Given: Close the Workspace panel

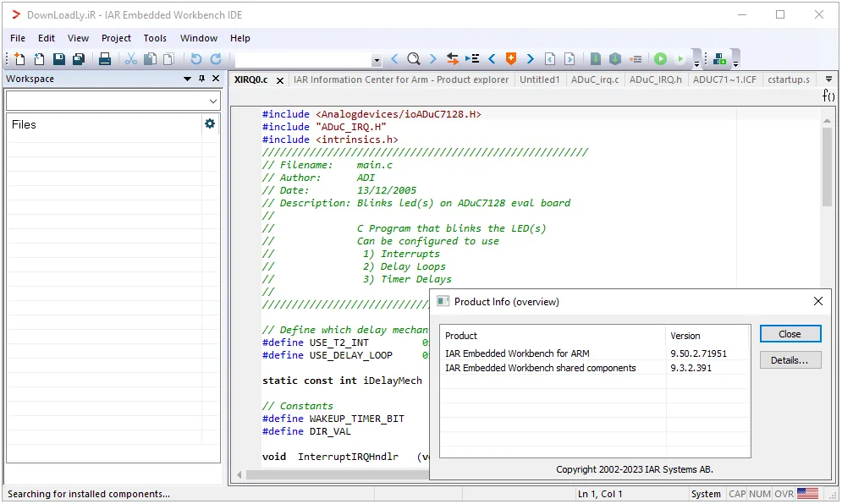Looking at the screenshot, I should (216, 79).
